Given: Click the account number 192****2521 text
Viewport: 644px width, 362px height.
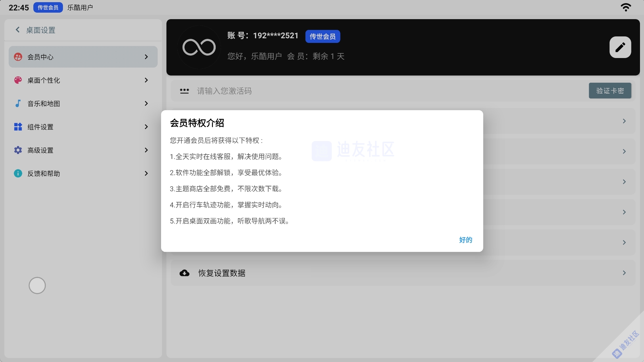Looking at the screenshot, I should tap(276, 35).
